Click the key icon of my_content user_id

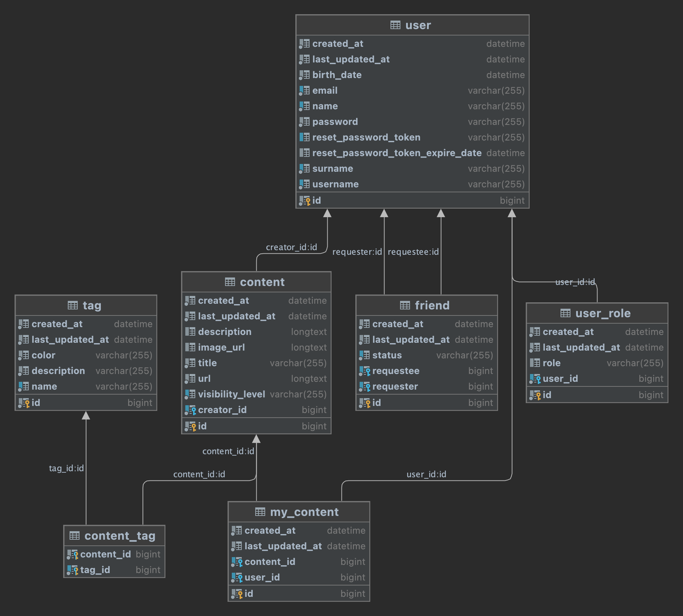coord(237,578)
